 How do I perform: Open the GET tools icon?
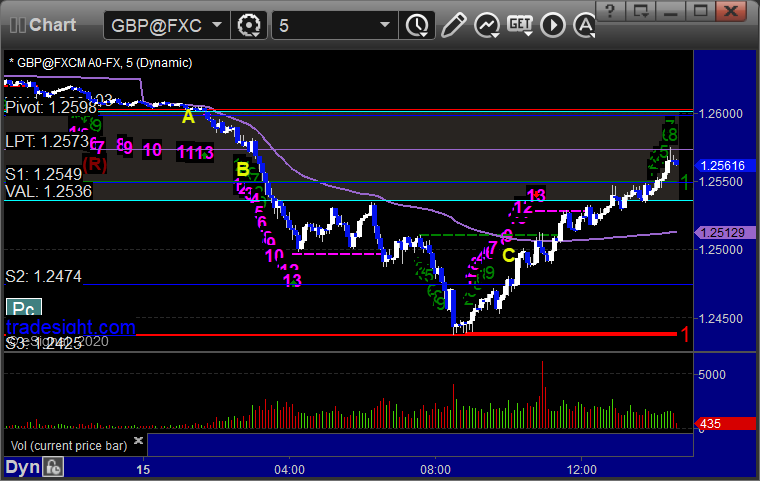pos(520,25)
